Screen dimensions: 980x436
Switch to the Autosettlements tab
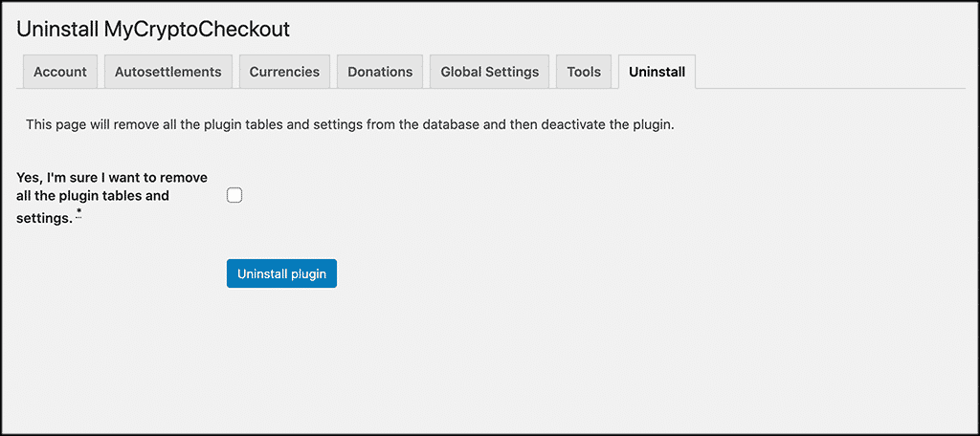coord(168,72)
